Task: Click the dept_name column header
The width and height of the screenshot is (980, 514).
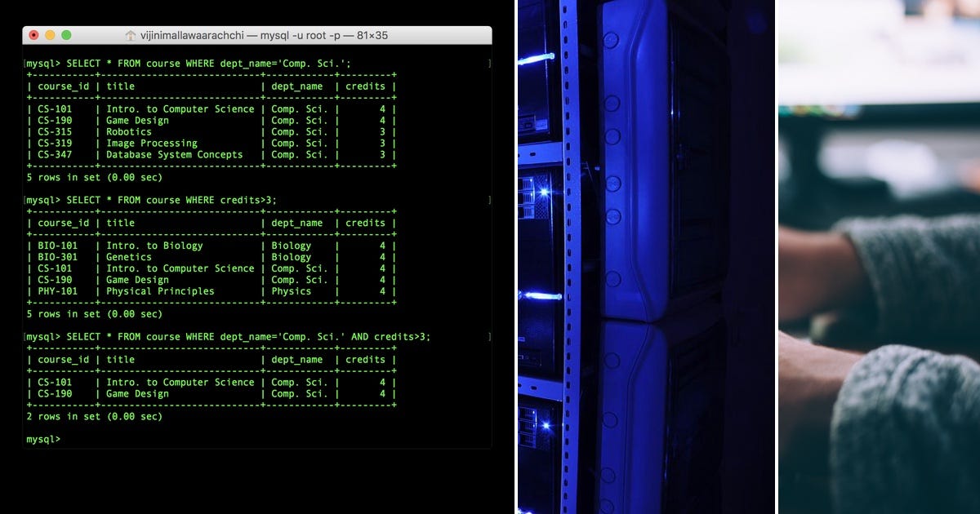Action: (297, 86)
